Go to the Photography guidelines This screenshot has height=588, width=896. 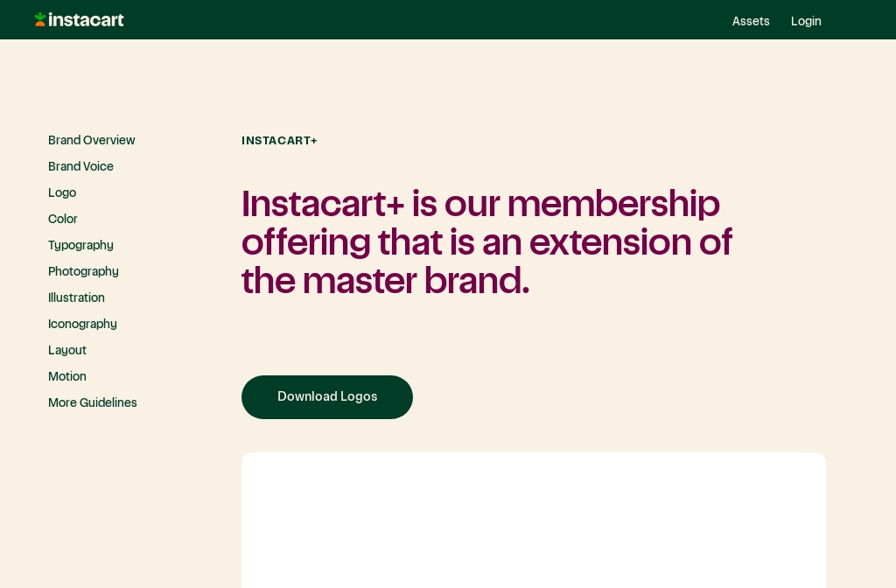(83, 272)
